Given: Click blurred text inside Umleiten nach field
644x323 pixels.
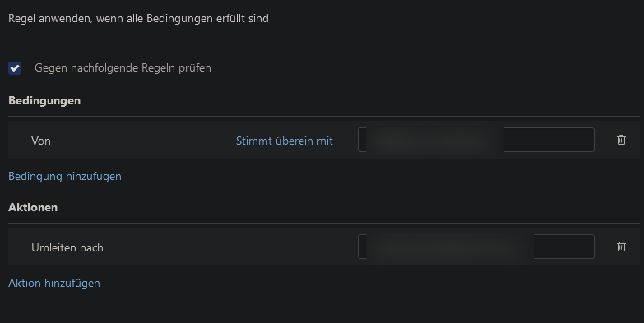Looking at the screenshot, I should tap(449, 247).
